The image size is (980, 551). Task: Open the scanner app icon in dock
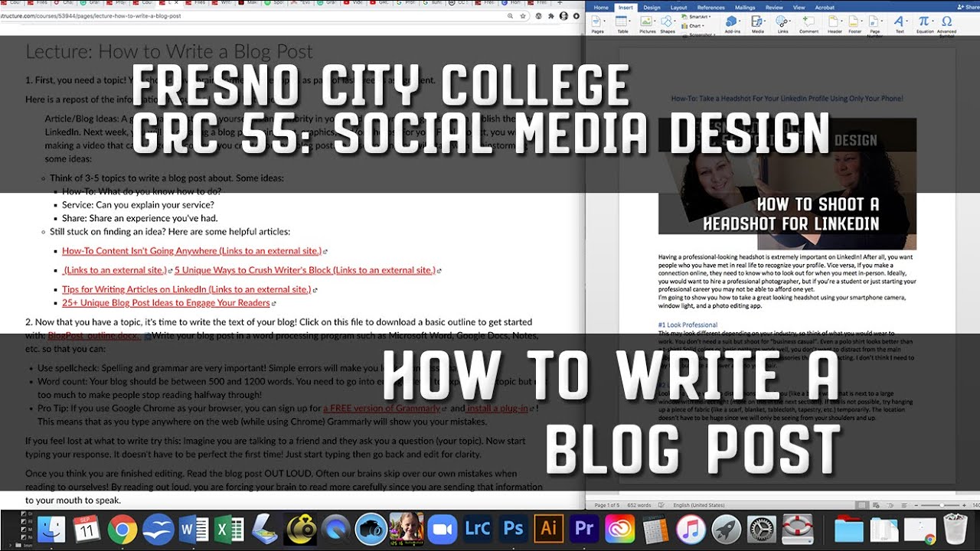tap(264, 530)
